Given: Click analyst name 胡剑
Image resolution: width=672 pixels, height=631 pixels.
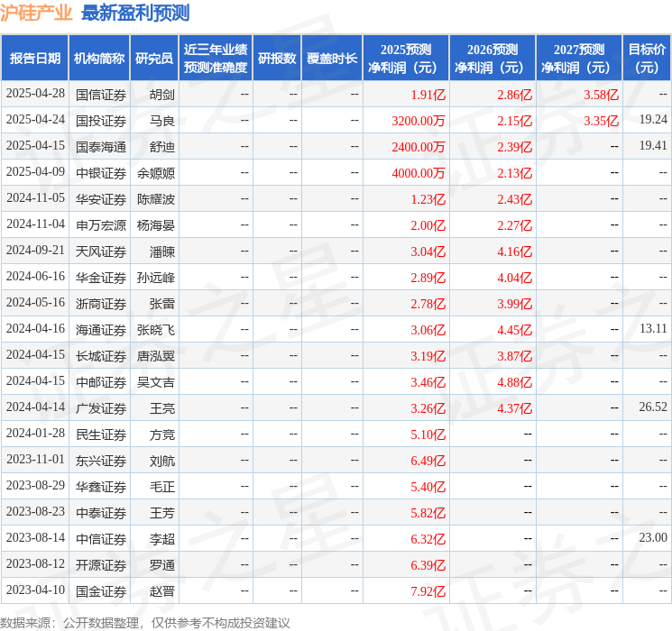Looking at the screenshot, I should click(162, 95).
